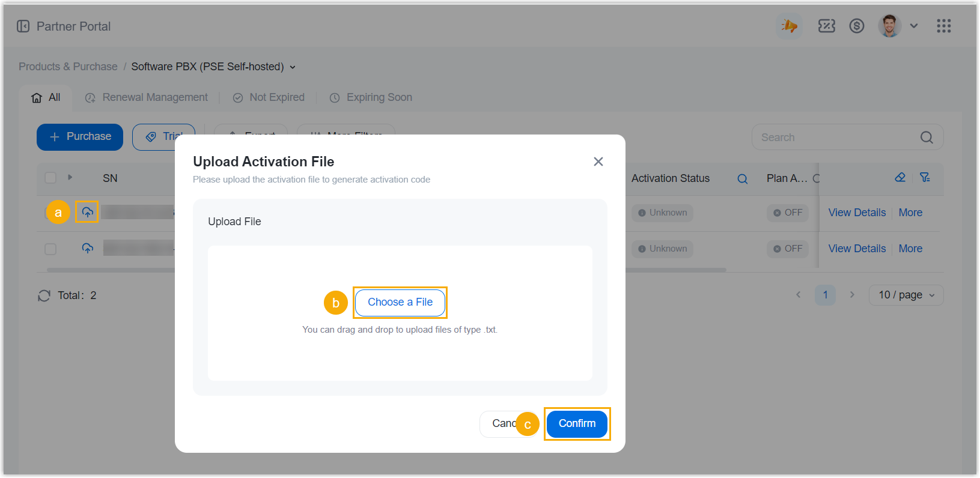Collapse the Partner Portal sidebar icon
This screenshot has width=980, height=478.
coord(23,26)
